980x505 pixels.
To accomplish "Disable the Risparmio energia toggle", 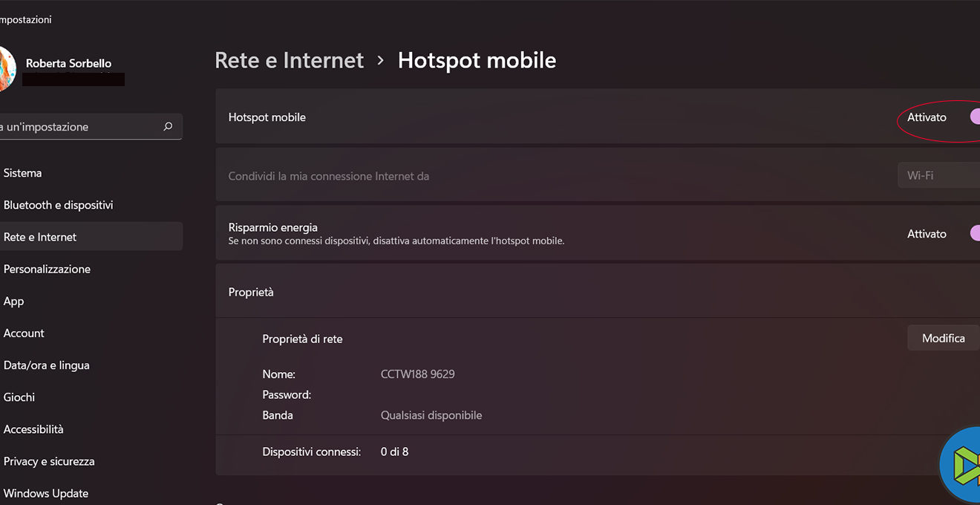I will pyautogui.click(x=973, y=233).
